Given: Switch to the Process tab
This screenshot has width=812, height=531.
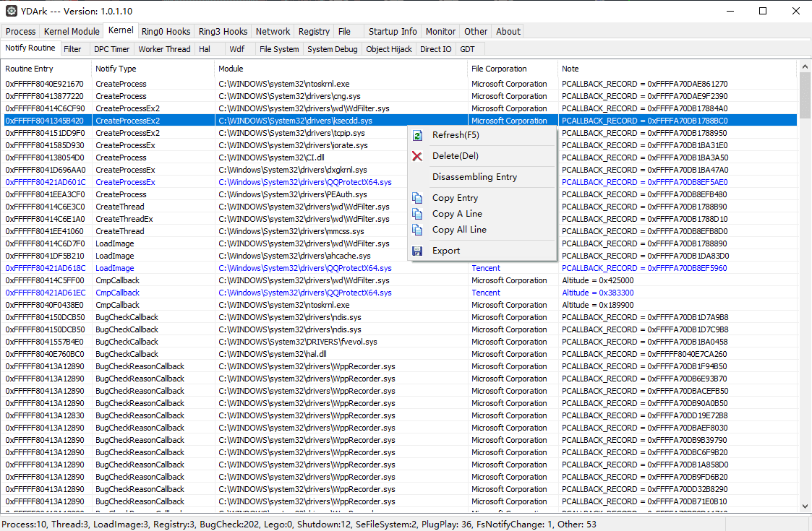Looking at the screenshot, I should [21, 32].
